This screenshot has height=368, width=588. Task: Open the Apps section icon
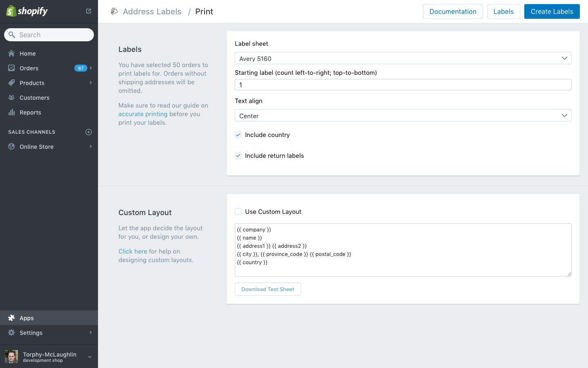coord(11,318)
